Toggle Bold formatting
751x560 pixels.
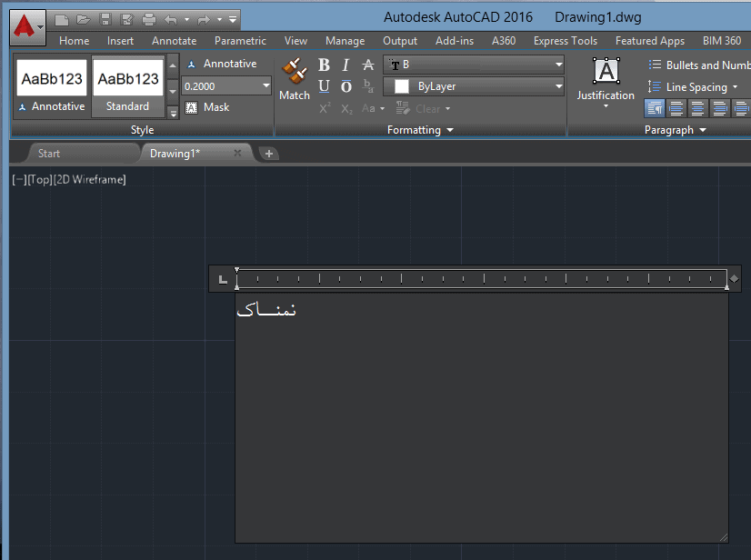click(x=324, y=65)
